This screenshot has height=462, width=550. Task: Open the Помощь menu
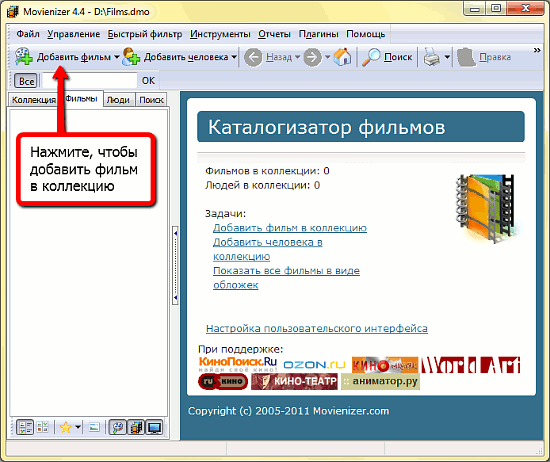pos(365,34)
